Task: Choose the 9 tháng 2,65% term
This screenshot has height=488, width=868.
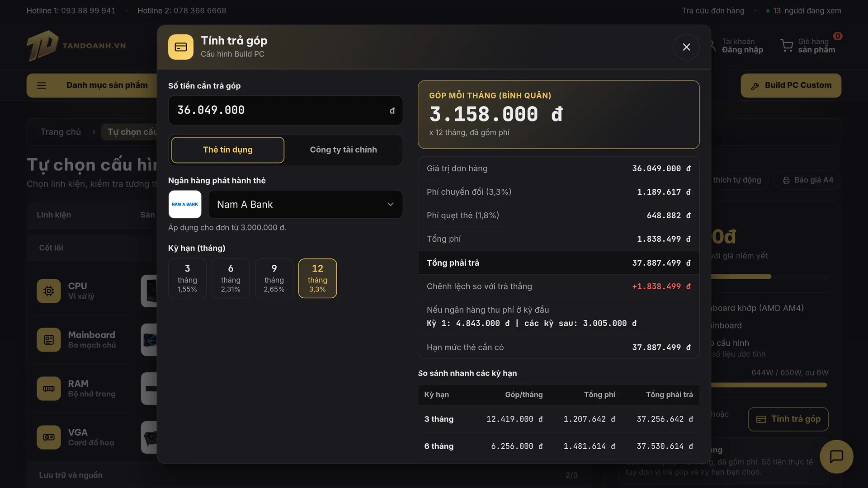Action: point(274,278)
